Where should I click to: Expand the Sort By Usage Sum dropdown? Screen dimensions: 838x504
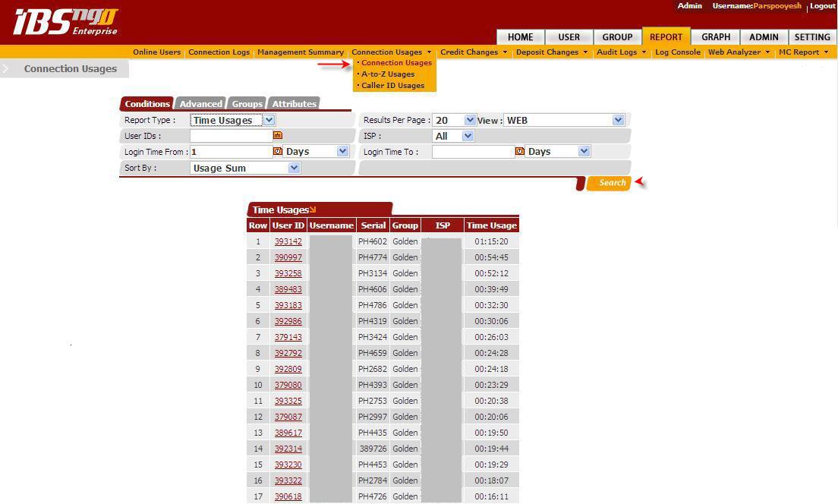245,168
